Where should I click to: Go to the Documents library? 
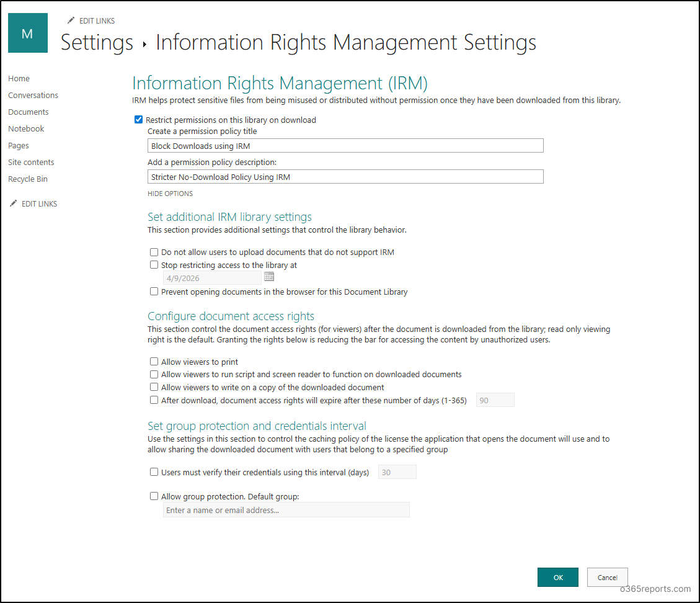click(x=28, y=112)
